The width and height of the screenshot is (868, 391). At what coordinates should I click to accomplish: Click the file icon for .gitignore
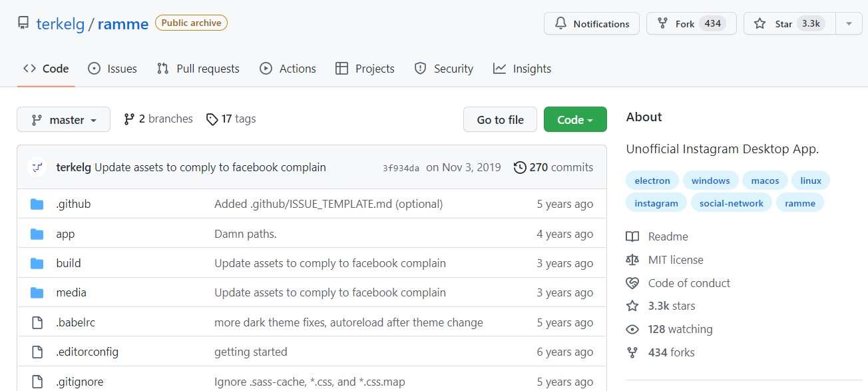tap(37, 382)
